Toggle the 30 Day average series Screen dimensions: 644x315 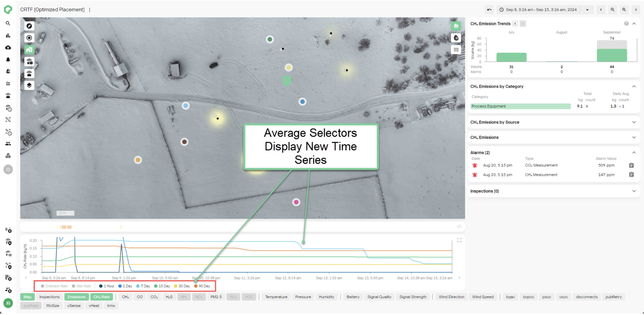(x=182, y=286)
